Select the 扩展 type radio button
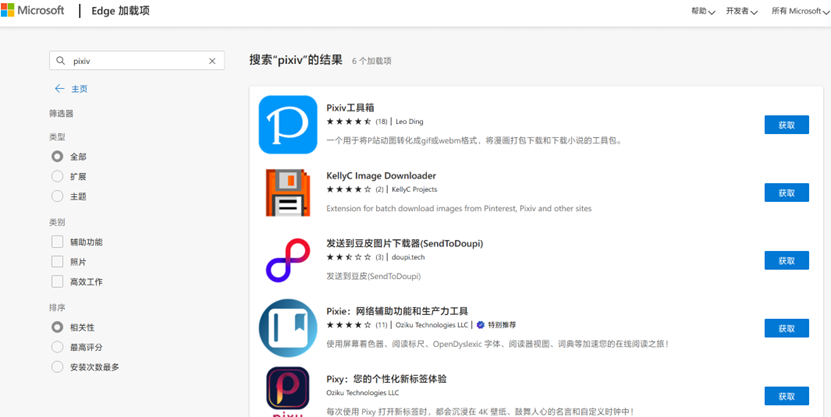Screen dimensions: 831x417 tap(57, 176)
